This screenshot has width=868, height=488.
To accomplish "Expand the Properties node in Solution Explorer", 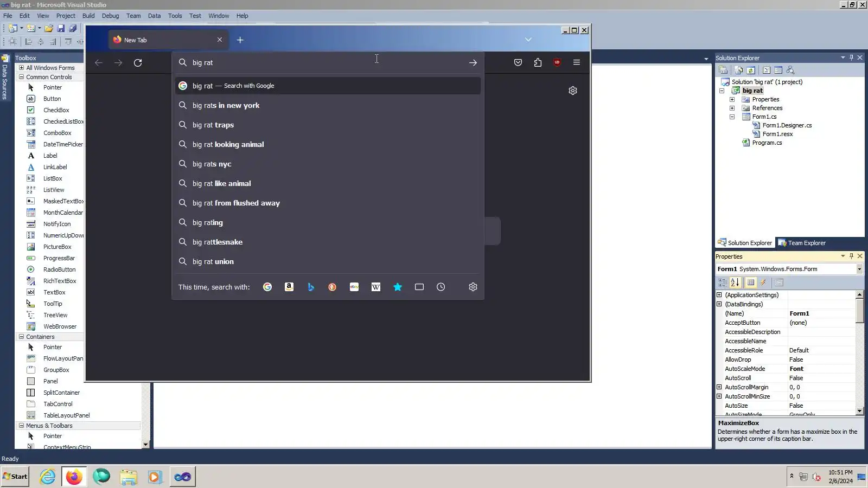I will pos(732,100).
